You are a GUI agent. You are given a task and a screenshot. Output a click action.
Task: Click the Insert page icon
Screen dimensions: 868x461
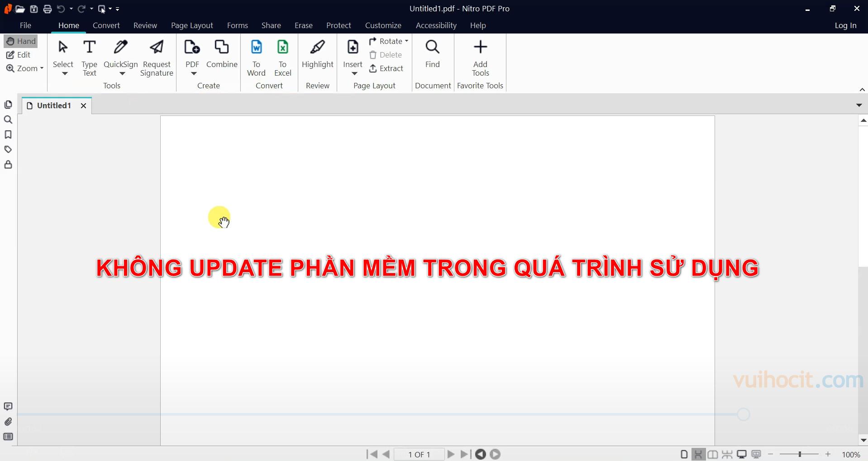(353, 47)
